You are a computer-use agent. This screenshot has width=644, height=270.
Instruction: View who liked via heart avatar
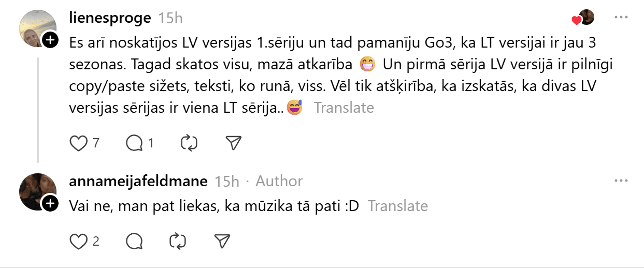point(583,18)
